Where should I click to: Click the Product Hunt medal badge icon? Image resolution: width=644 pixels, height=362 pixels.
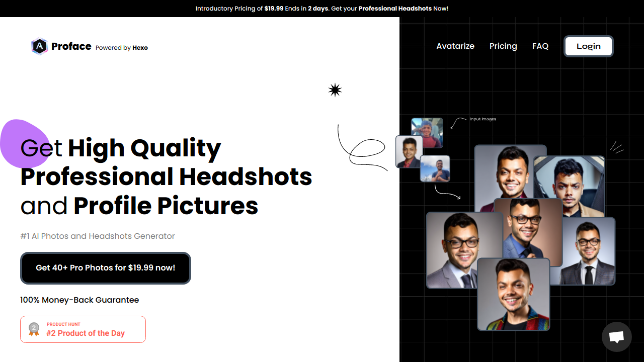tap(34, 329)
